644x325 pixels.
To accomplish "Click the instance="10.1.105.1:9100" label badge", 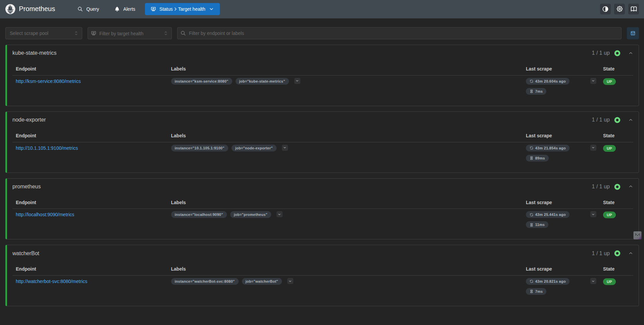I will [x=199, y=148].
